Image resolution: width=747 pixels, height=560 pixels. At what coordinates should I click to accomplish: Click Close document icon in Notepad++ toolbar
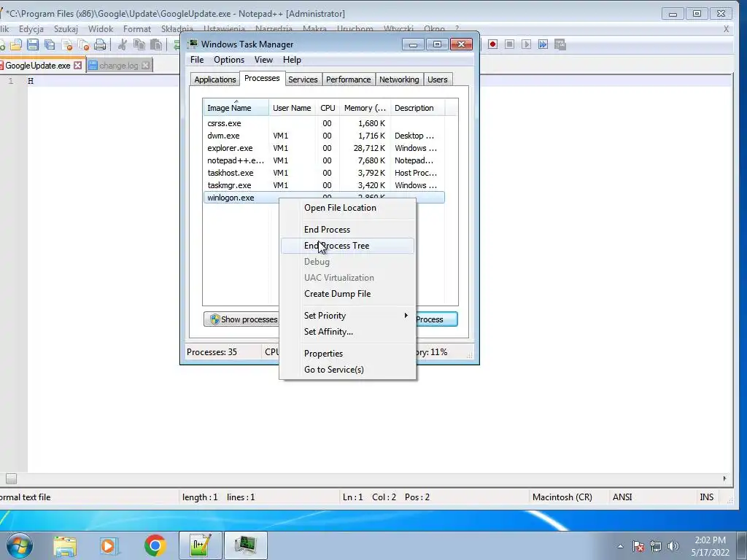click(x=66, y=44)
